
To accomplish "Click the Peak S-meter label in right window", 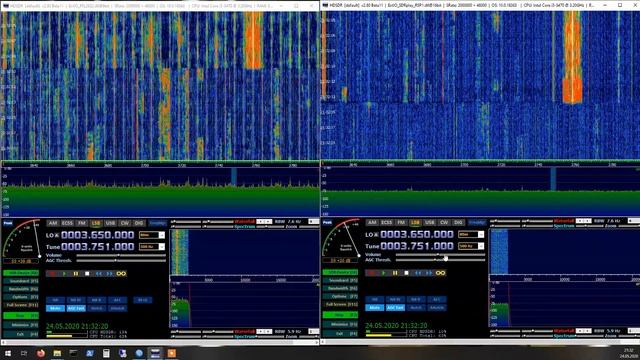I will click(327, 222).
